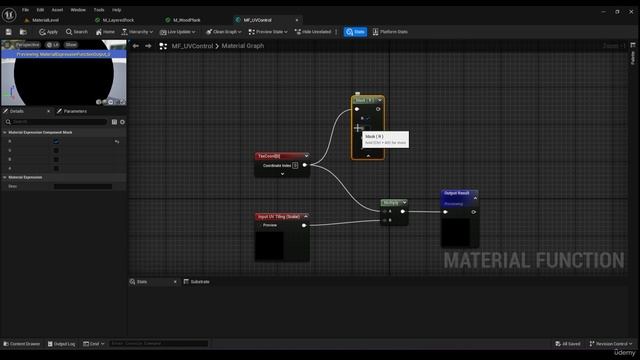Open the Window menu
The width and height of the screenshot is (640, 360).
coord(78,10)
